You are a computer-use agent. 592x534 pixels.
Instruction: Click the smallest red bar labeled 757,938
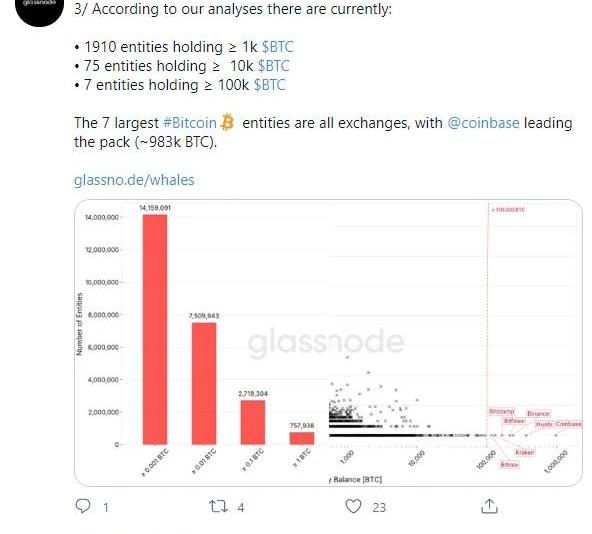coord(302,438)
